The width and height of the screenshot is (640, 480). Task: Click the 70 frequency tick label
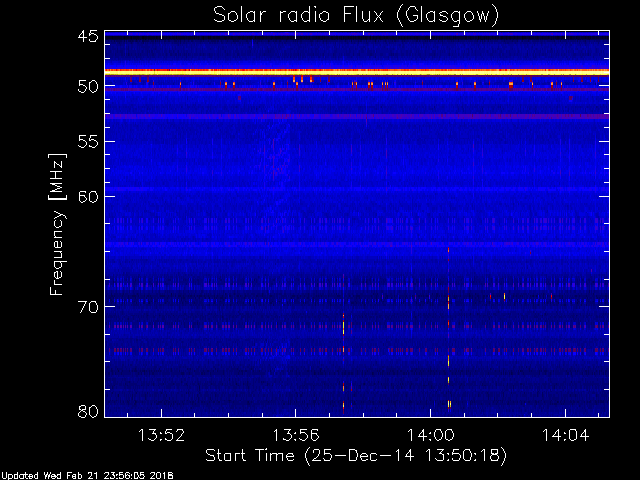coord(88,307)
